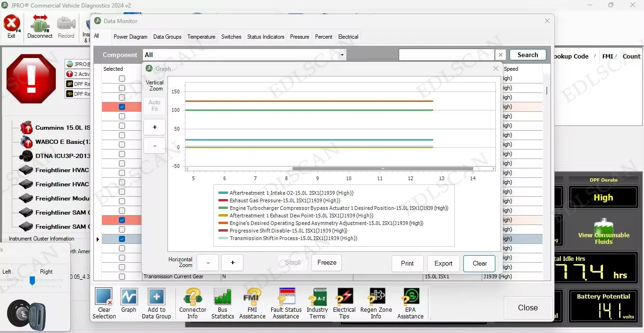
Task: Increase horizontal zoom with plus button
Action: 232,263
